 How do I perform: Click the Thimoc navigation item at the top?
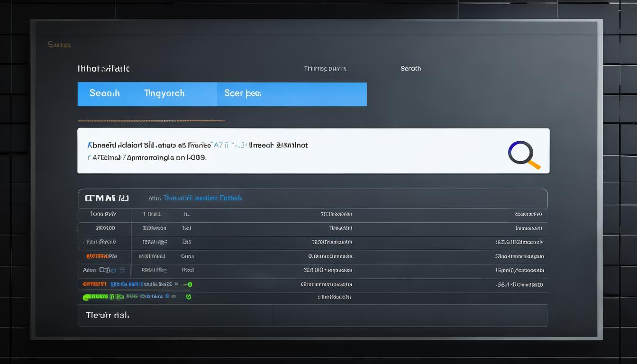325,69
